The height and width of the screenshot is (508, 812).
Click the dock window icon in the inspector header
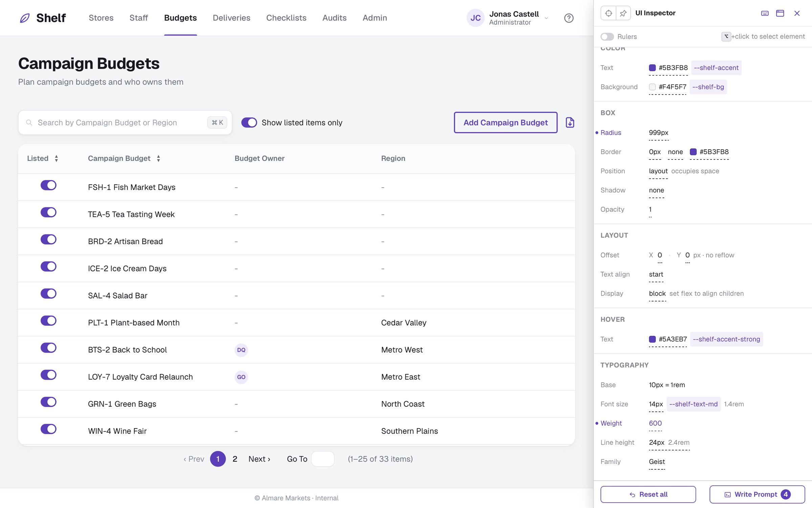point(780,13)
